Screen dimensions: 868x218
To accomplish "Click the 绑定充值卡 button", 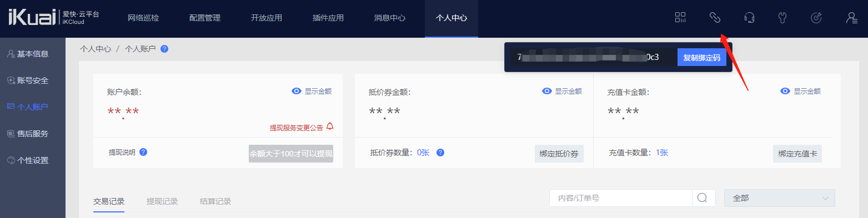I will tap(797, 154).
